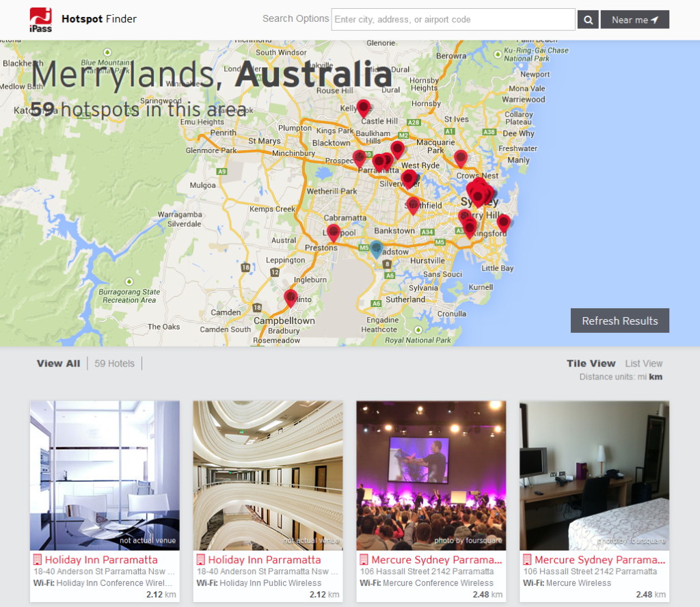
Task: Click the magnifier search button
Action: [588, 20]
